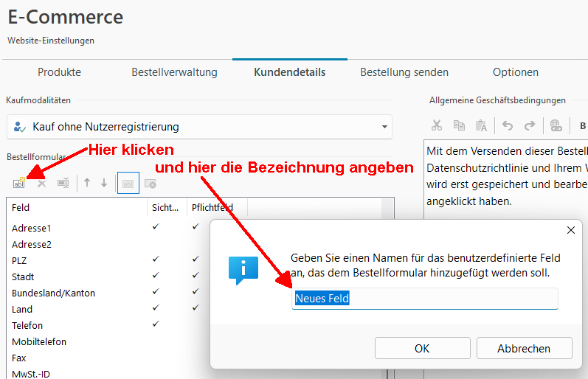
Task: Open the Kauf ohne Nutzerregistrierung dropdown
Action: 199,127
